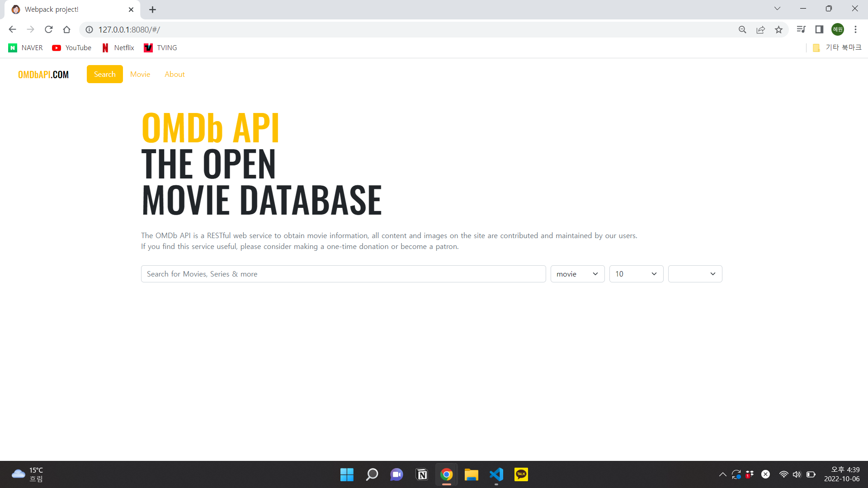Bookmark this page with the star
The image size is (868, 488).
pyautogui.click(x=778, y=29)
